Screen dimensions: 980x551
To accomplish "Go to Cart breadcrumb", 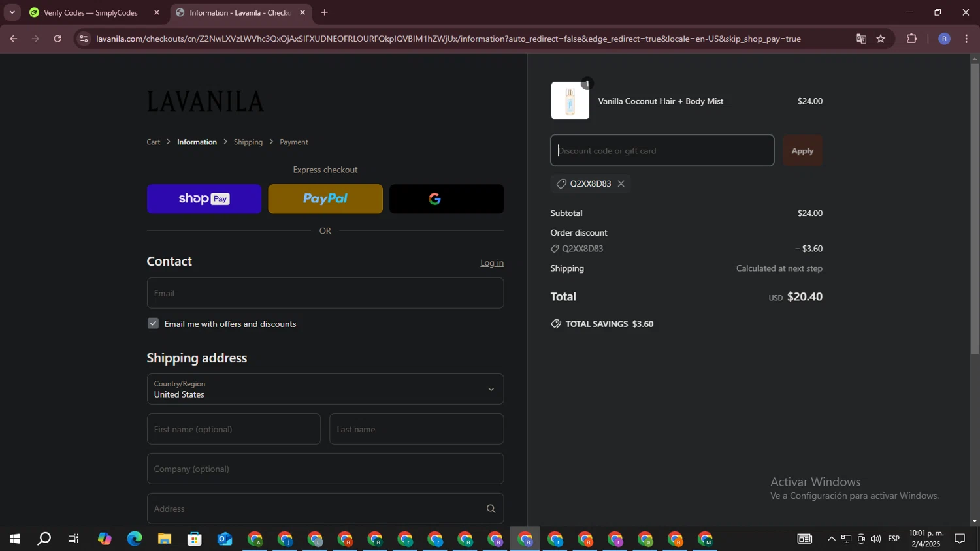I will (154, 142).
